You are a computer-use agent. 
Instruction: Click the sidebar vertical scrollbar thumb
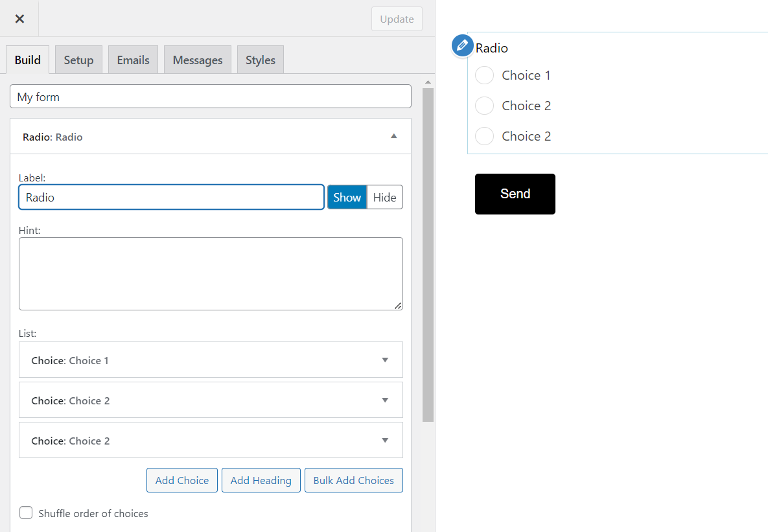[428, 255]
